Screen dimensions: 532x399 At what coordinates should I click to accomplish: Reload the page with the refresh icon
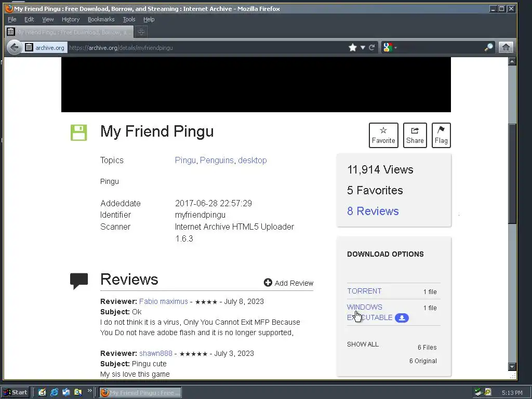[x=372, y=47]
